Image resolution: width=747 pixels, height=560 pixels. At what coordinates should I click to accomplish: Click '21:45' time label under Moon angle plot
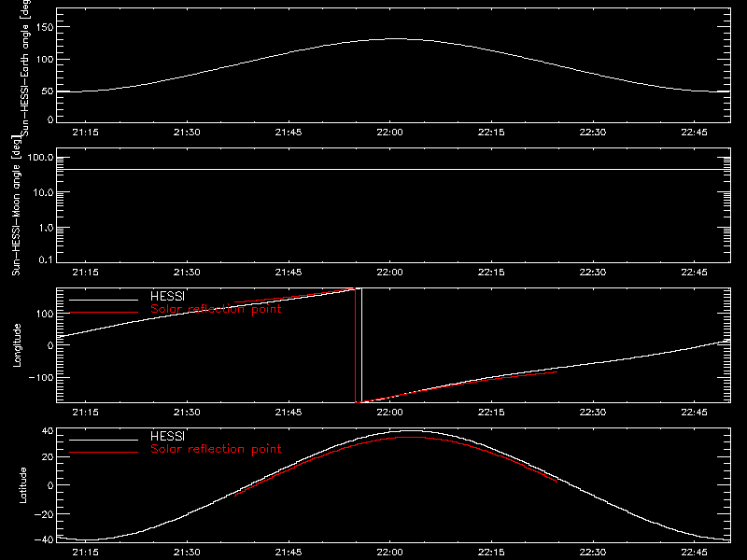pos(289,273)
